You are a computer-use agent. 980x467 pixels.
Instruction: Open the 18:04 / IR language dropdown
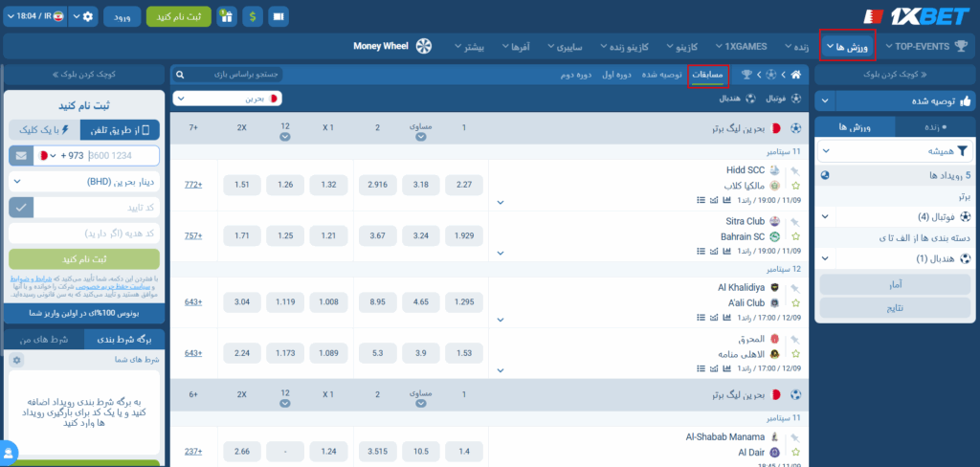pos(33,17)
